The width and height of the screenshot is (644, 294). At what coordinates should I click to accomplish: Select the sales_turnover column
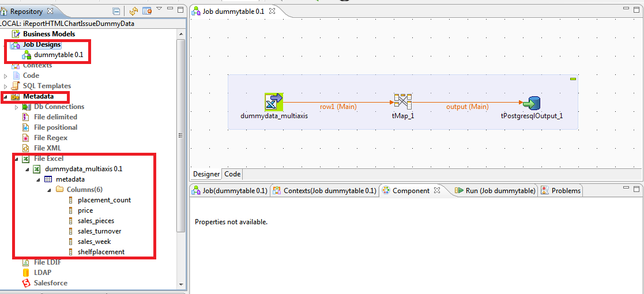99,231
